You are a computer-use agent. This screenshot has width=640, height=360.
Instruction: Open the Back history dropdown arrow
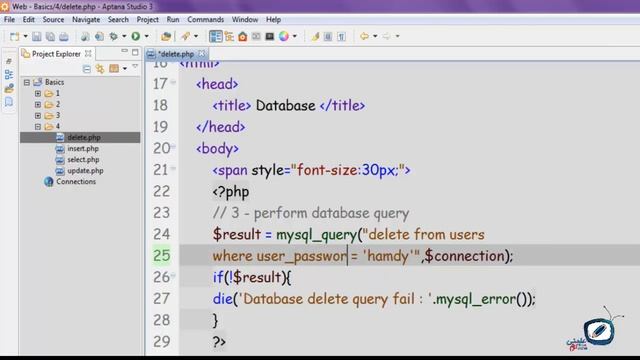[375, 36]
